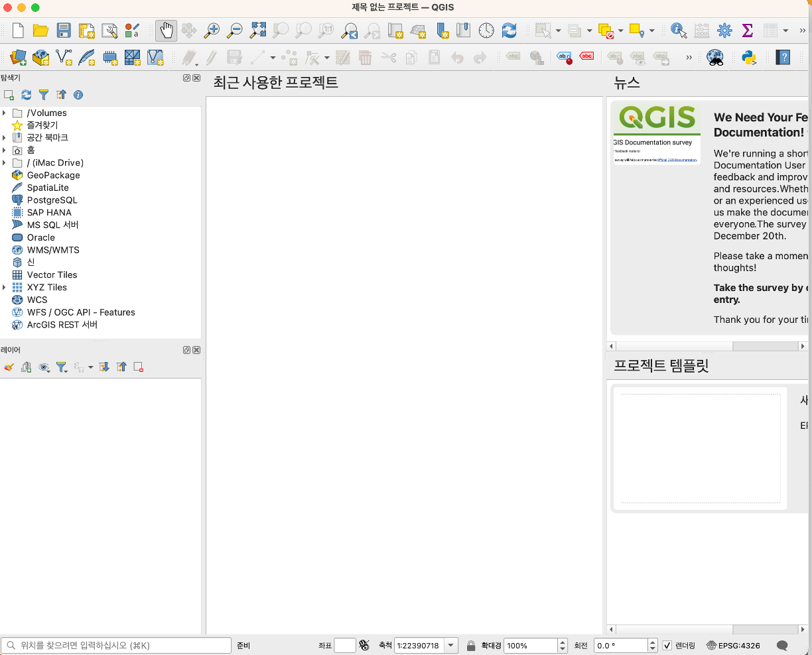Expand the 공간 북마크 tree item
The image size is (812, 655).
pos(5,138)
